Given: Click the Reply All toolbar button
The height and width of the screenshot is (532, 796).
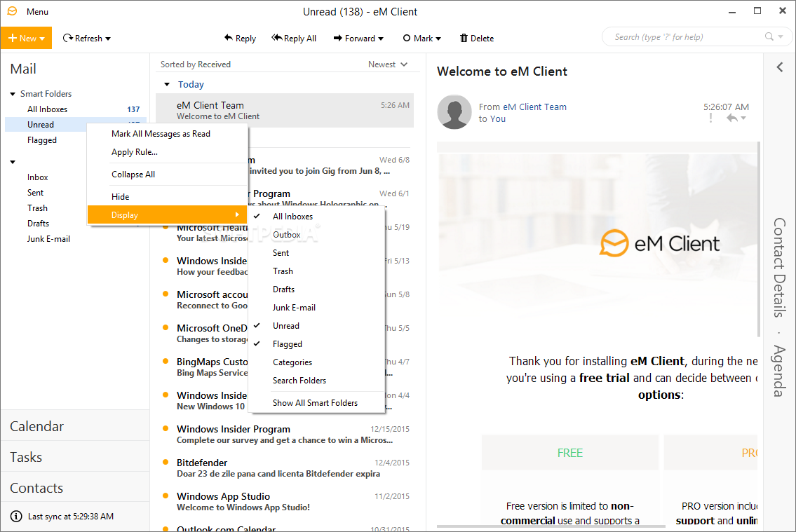Looking at the screenshot, I should click(294, 38).
